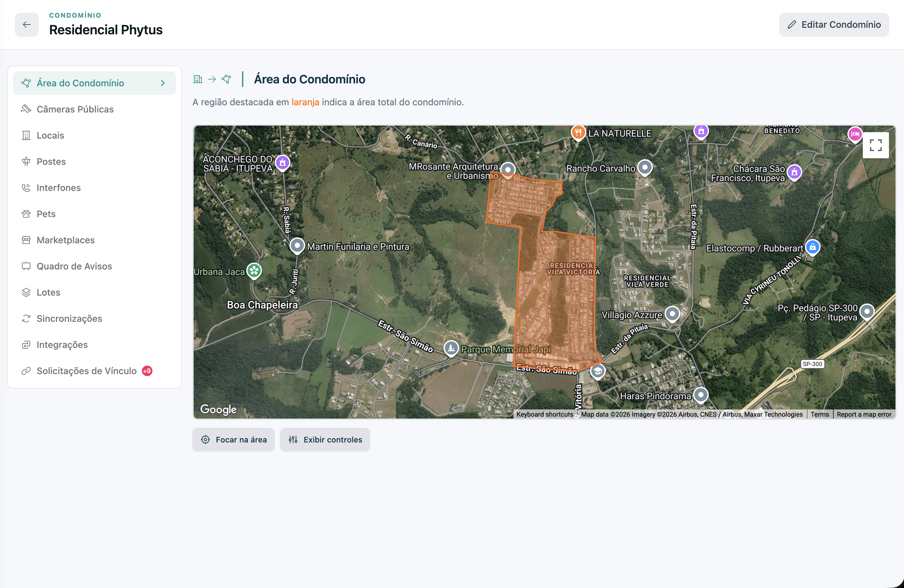Click the Urbana Jaca green marker
The height and width of the screenshot is (588, 904).
pos(254,271)
